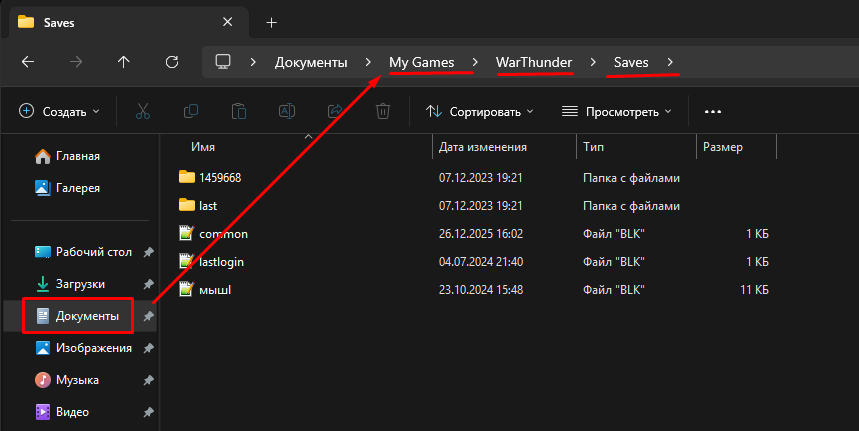This screenshot has width=859, height=431.
Task: Navigate back with the Back arrow
Action: coord(28,62)
